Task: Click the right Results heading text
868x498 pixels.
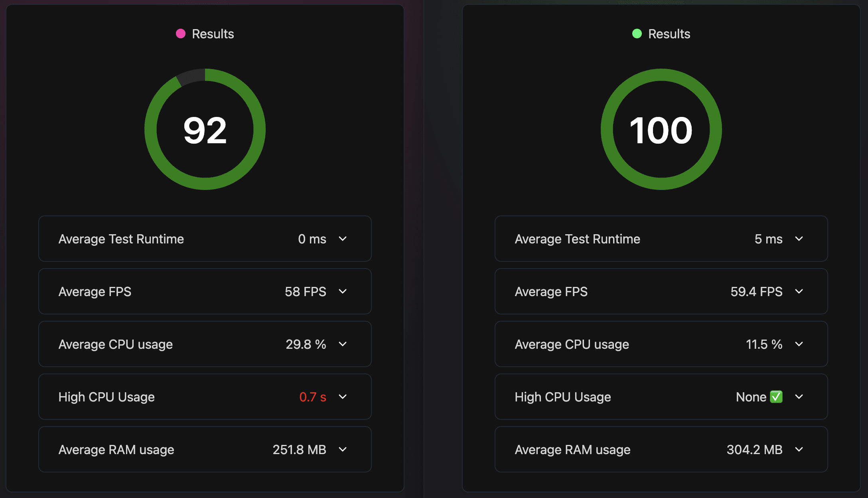Action: 669,34
